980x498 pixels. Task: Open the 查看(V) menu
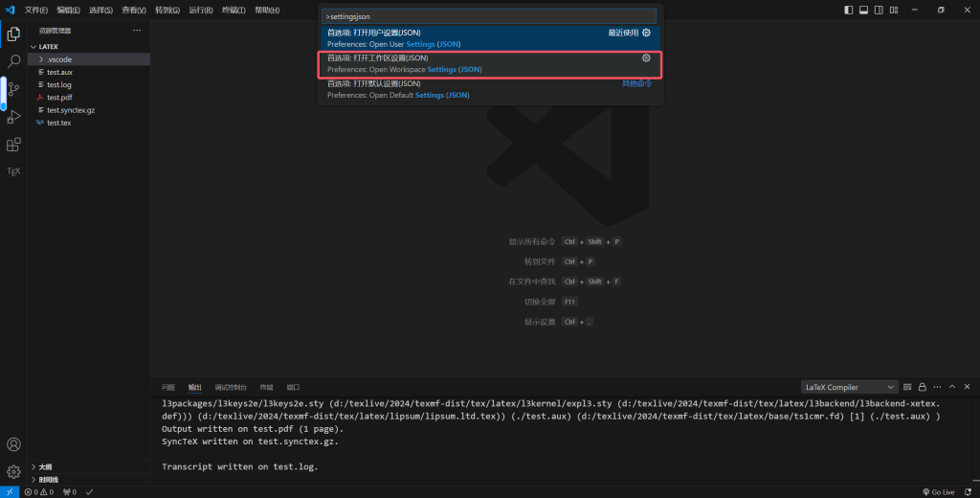coord(134,10)
